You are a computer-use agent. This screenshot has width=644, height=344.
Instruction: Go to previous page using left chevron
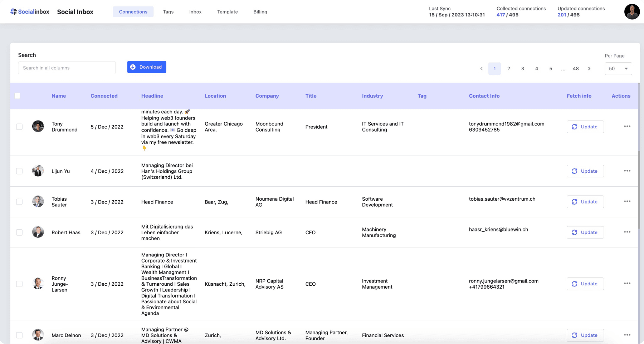481,69
